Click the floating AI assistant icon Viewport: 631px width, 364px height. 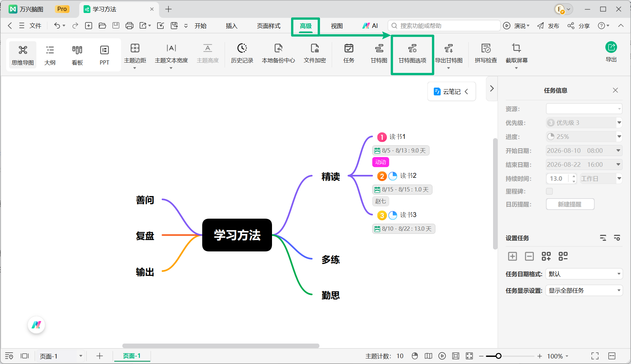[36, 325]
